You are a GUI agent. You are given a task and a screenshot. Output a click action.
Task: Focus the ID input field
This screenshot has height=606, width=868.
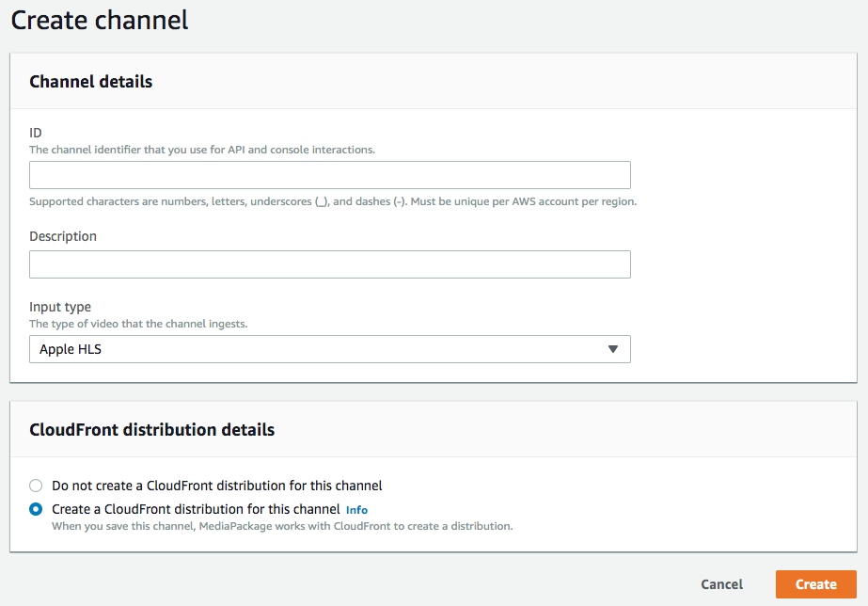pyautogui.click(x=330, y=175)
